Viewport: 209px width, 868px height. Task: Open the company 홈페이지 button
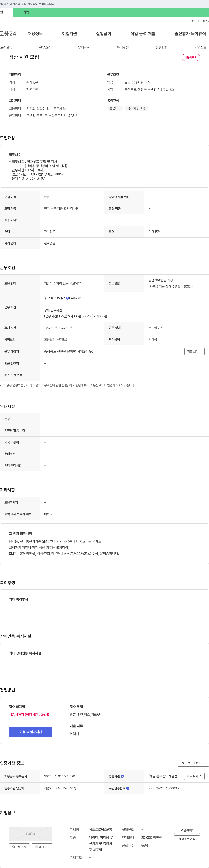[x=187, y=830]
